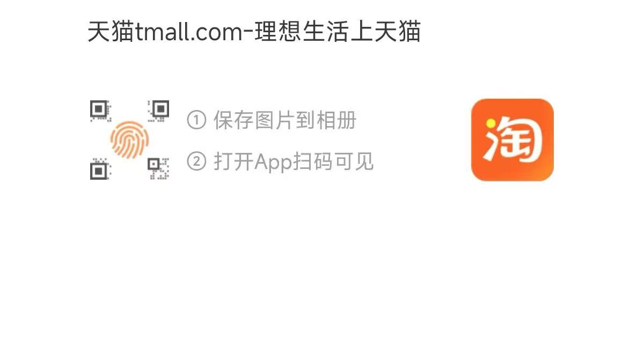This screenshot has height=338, width=644.
Task: Click the 天猫tmall.com page title
Action: [x=254, y=32]
